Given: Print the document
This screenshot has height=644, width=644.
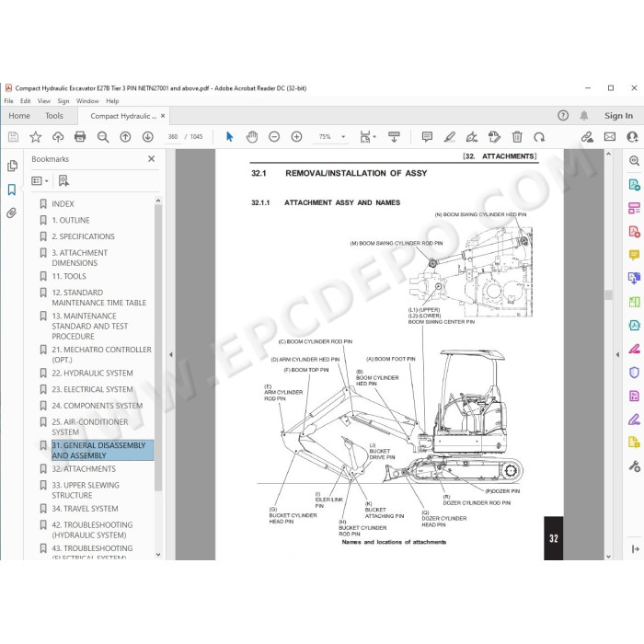Looking at the screenshot, I should [x=80, y=137].
